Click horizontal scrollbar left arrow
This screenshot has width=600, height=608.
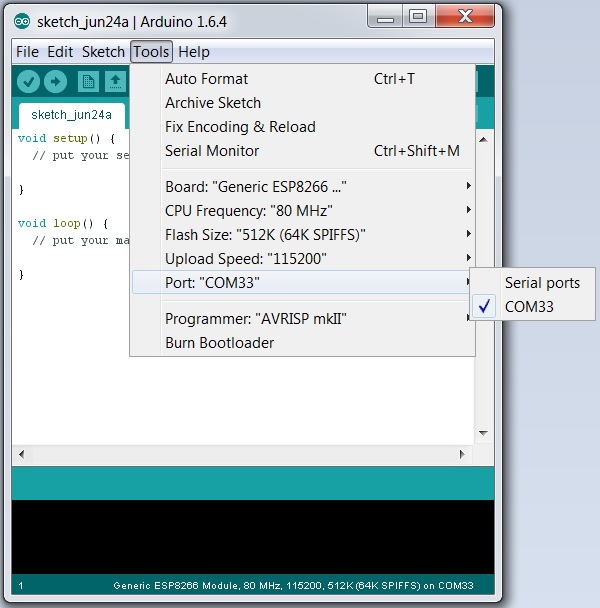click(x=21, y=454)
